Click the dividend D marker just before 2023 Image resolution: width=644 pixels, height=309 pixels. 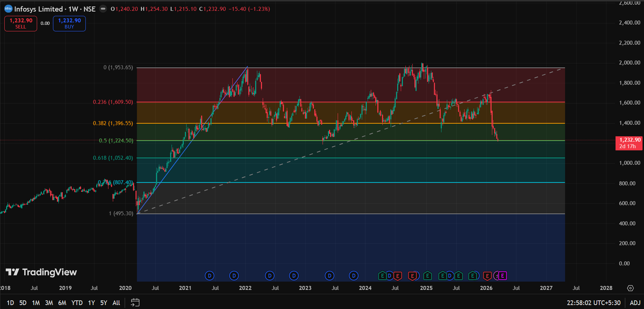coord(294,276)
